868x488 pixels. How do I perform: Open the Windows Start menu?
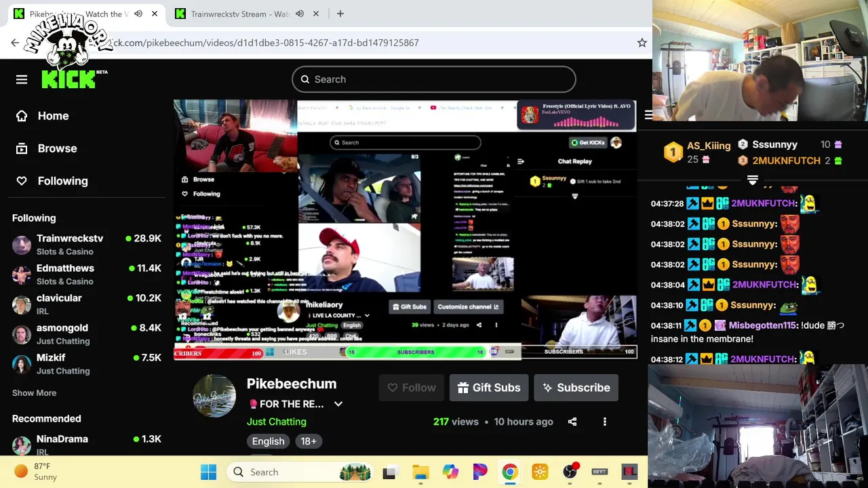pos(208,472)
